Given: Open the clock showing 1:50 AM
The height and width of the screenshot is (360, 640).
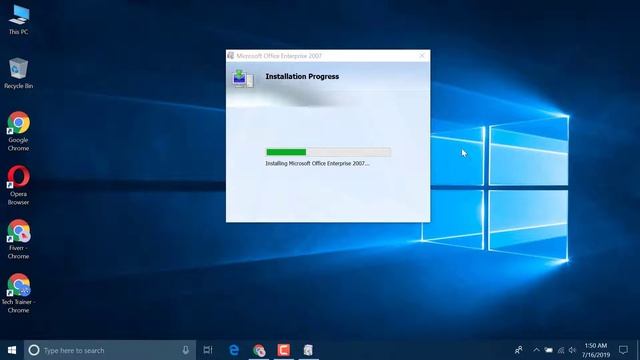Looking at the screenshot, I should pyautogui.click(x=596, y=350).
